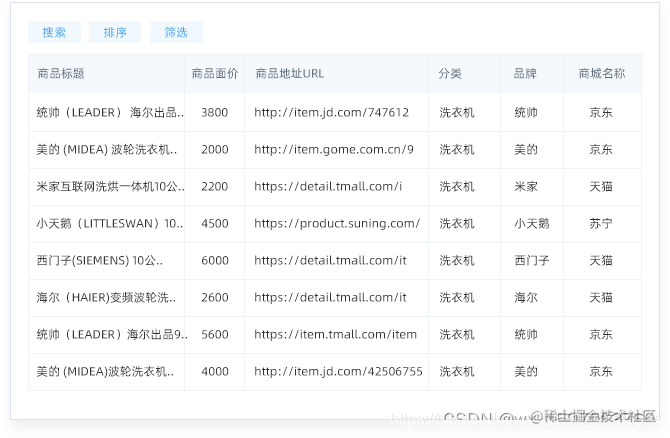Select title 海尔（HAIER)变频波轮洗..

(x=106, y=297)
